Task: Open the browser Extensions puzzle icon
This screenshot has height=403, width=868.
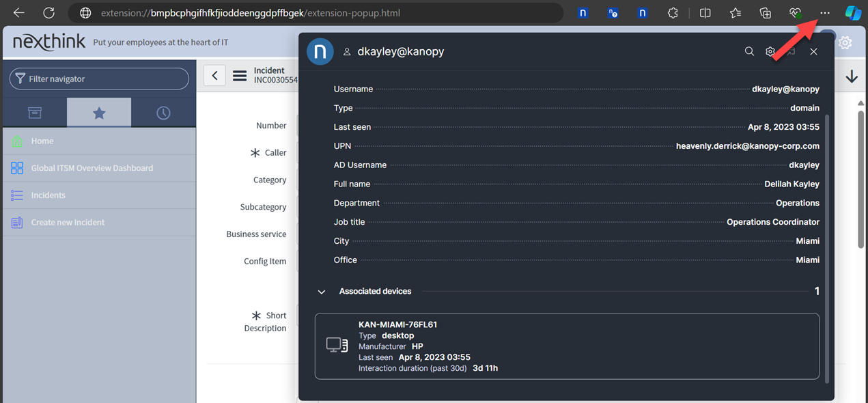Action: click(673, 13)
